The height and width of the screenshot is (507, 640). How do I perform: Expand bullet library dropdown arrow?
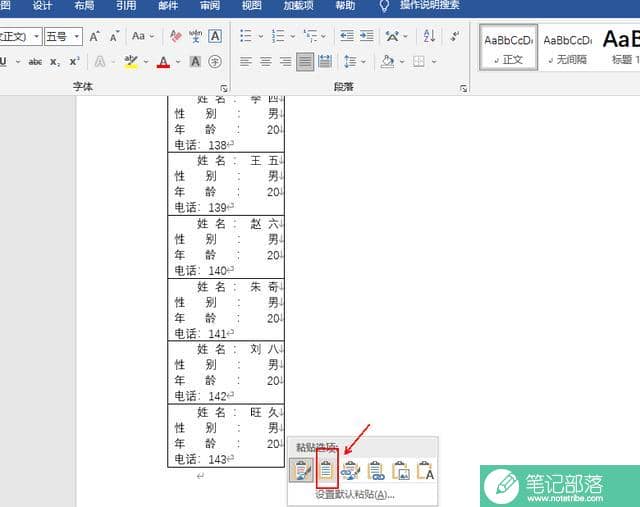point(260,36)
